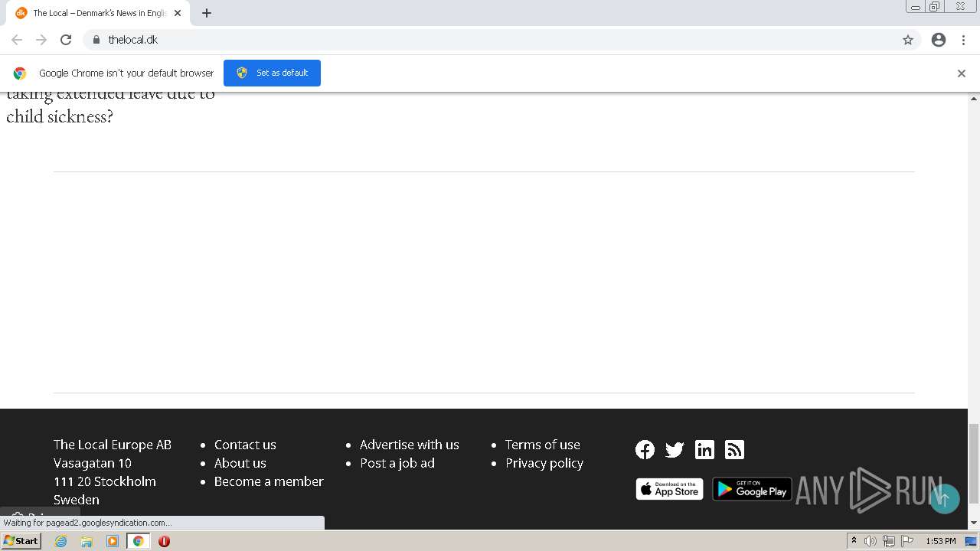
Task: Open the volume speaker tray icon
Action: pos(871,541)
